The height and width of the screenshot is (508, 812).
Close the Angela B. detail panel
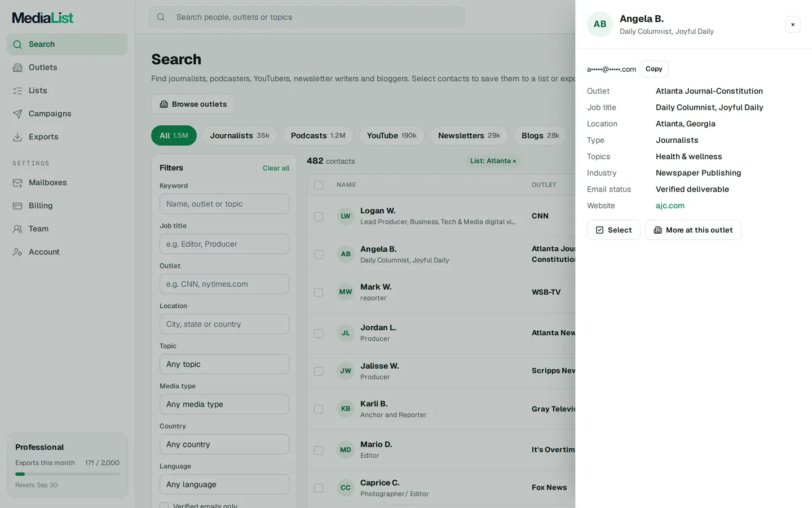[x=793, y=24]
